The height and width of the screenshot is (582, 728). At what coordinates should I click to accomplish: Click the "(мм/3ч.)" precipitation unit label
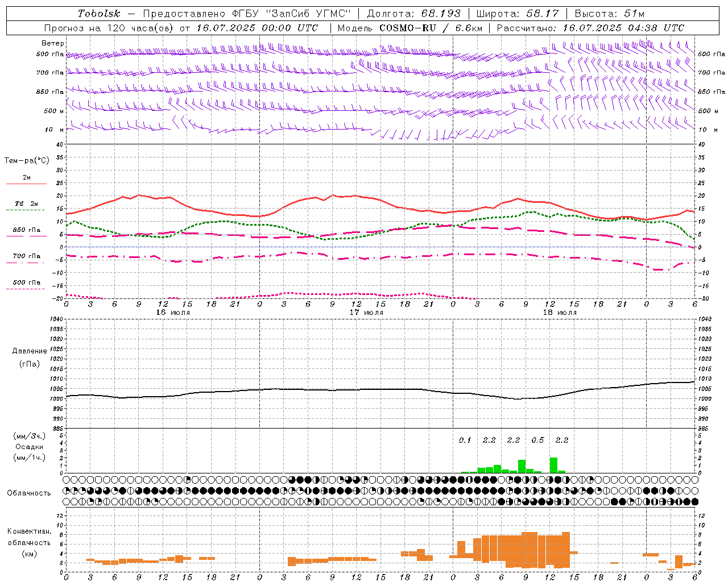(30, 436)
